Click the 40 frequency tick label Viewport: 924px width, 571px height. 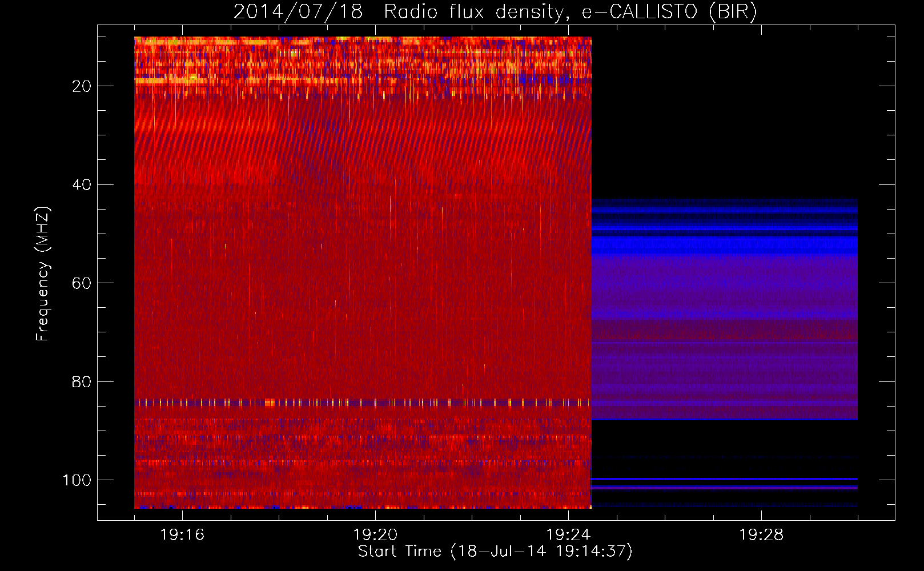pyautogui.click(x=82, y=184)
